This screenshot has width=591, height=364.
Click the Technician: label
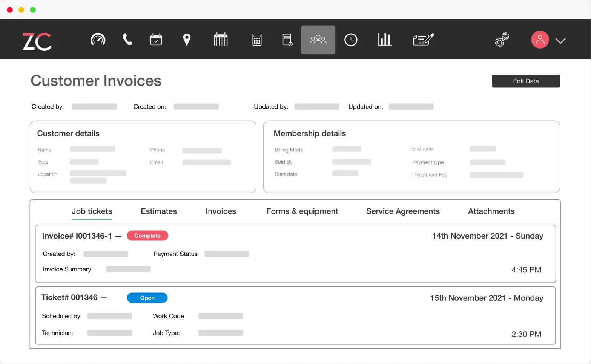pos(57,333)
